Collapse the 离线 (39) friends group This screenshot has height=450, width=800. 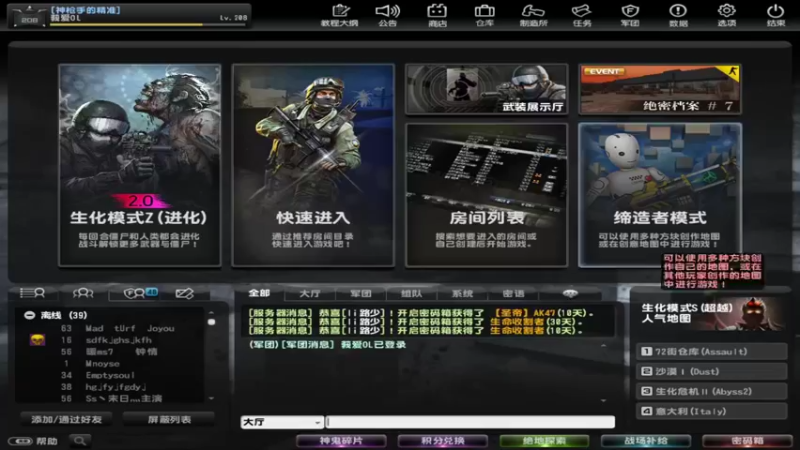click(30, 315)
